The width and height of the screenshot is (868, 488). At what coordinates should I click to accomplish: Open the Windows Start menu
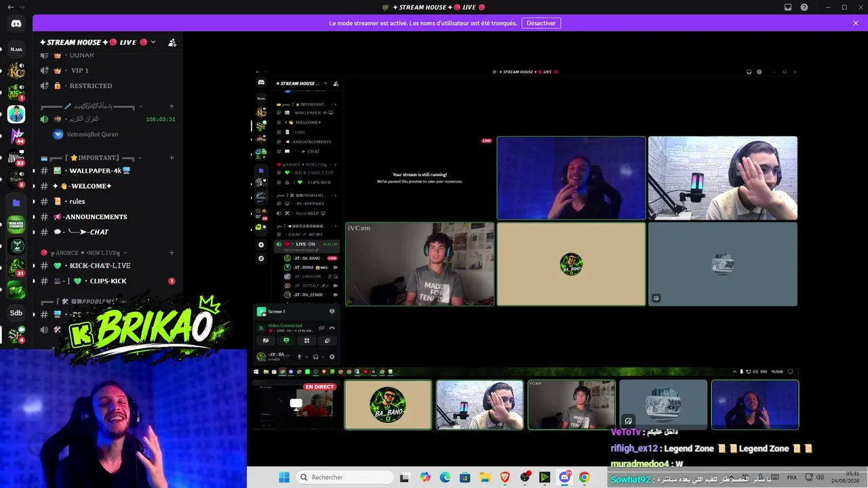284,477
